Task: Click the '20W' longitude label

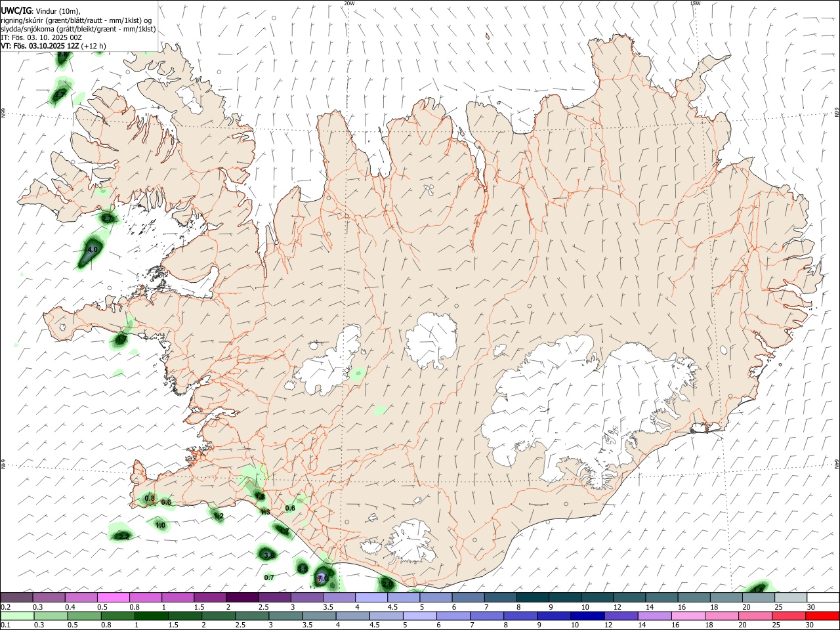Action: (x=349, y=3)
